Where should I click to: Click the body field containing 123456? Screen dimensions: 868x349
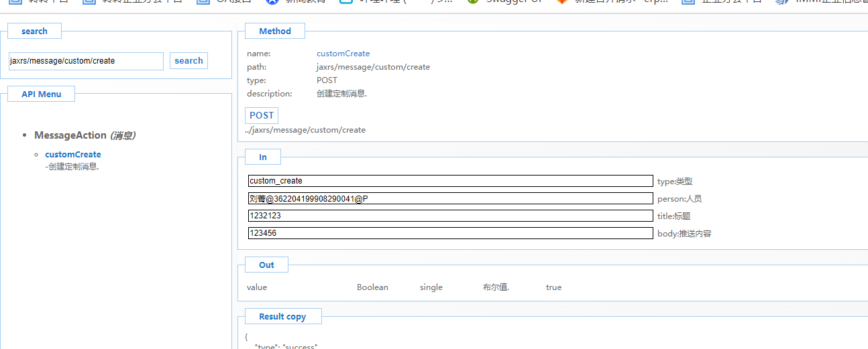(450, 233)
